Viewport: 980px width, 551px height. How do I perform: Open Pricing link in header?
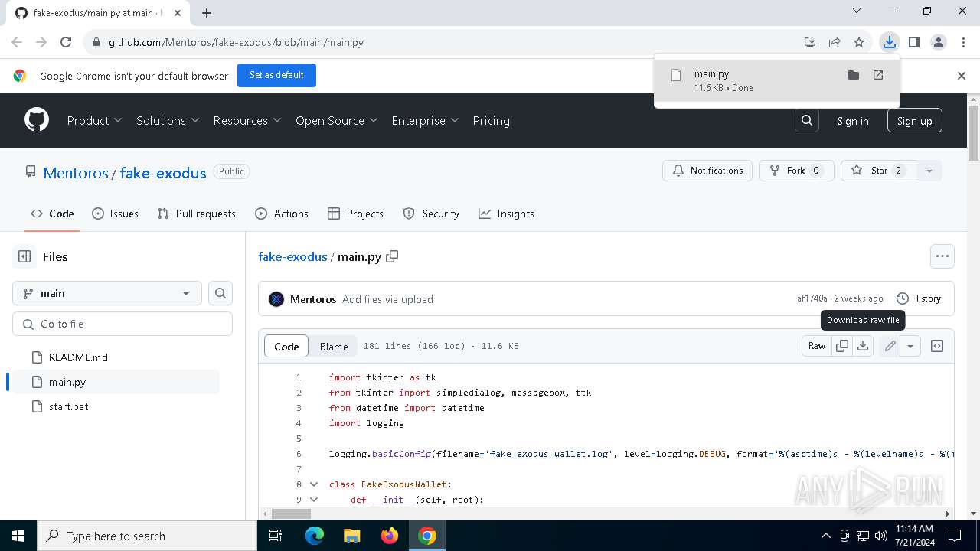tap(491, 120)
